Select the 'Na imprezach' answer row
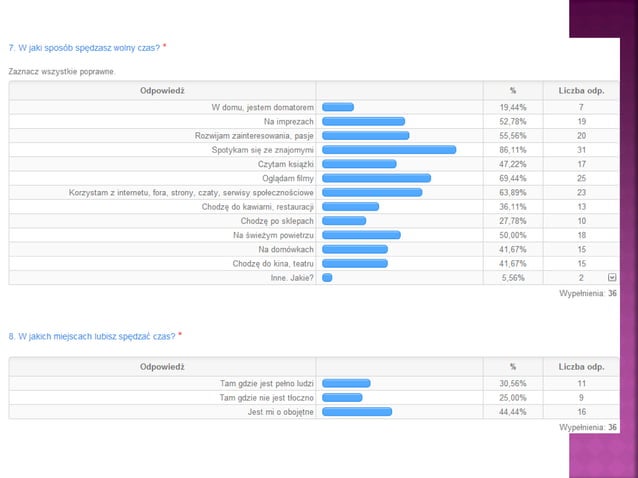638x478 pixels. pos(314,122)
